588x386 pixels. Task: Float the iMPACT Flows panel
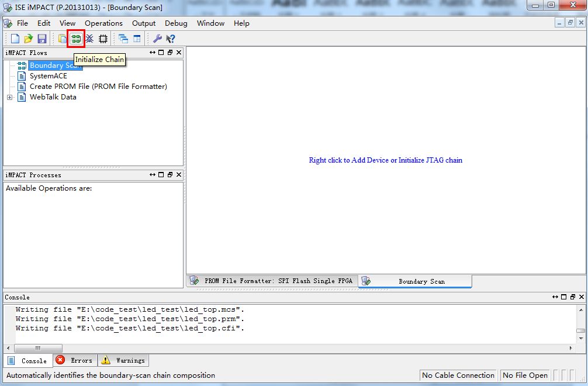(170, 53)
